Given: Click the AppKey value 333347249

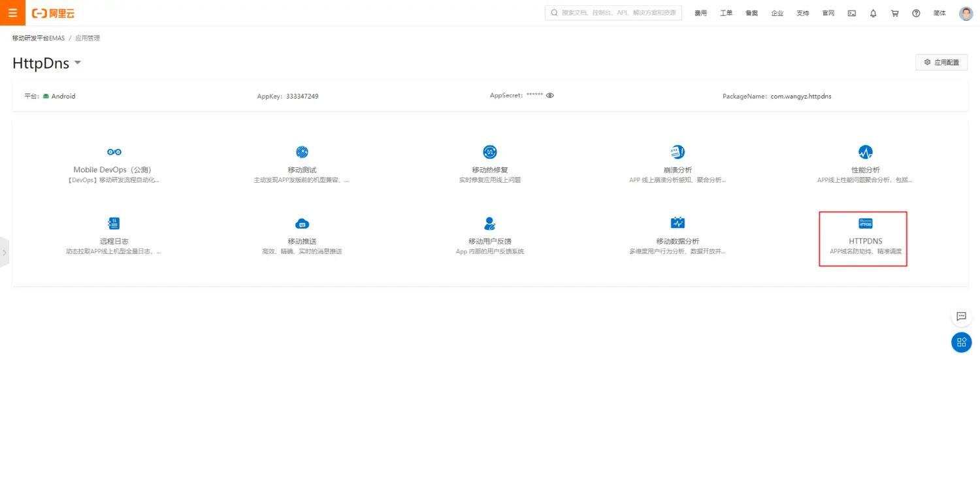Looking at the screenshot, I should point(302,96).
